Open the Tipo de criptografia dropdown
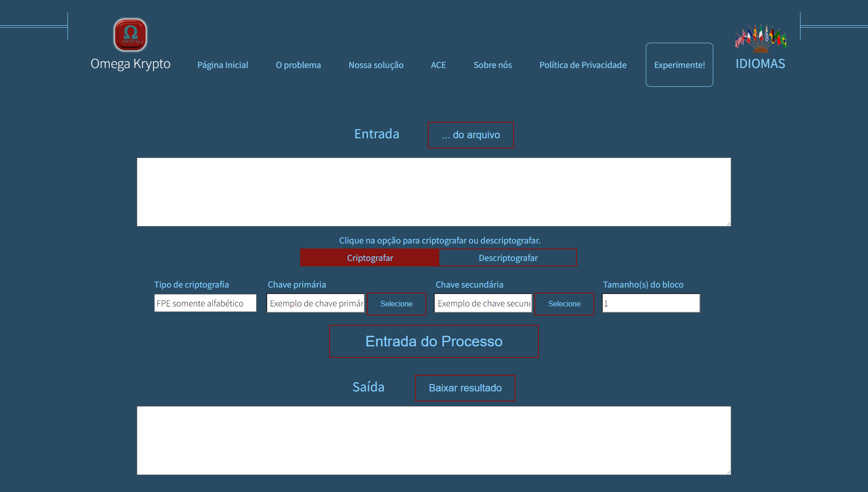This screenshot has width=868, height=492. 205,303
